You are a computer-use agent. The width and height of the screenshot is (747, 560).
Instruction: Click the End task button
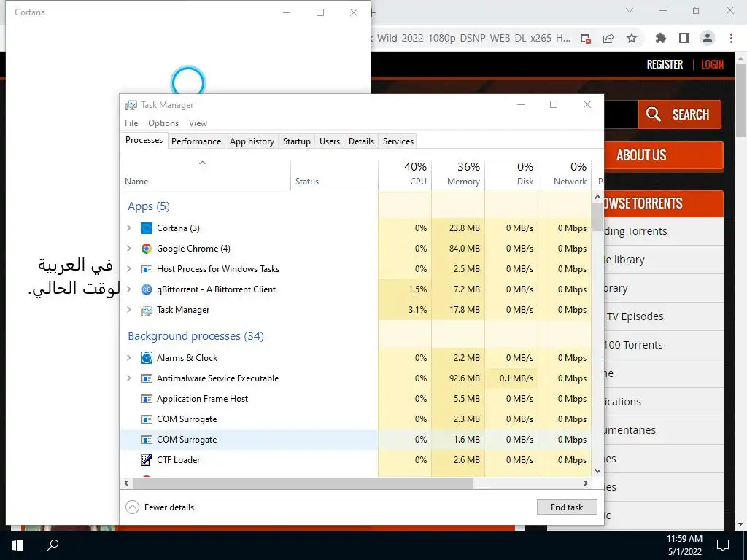click(566, 507)
